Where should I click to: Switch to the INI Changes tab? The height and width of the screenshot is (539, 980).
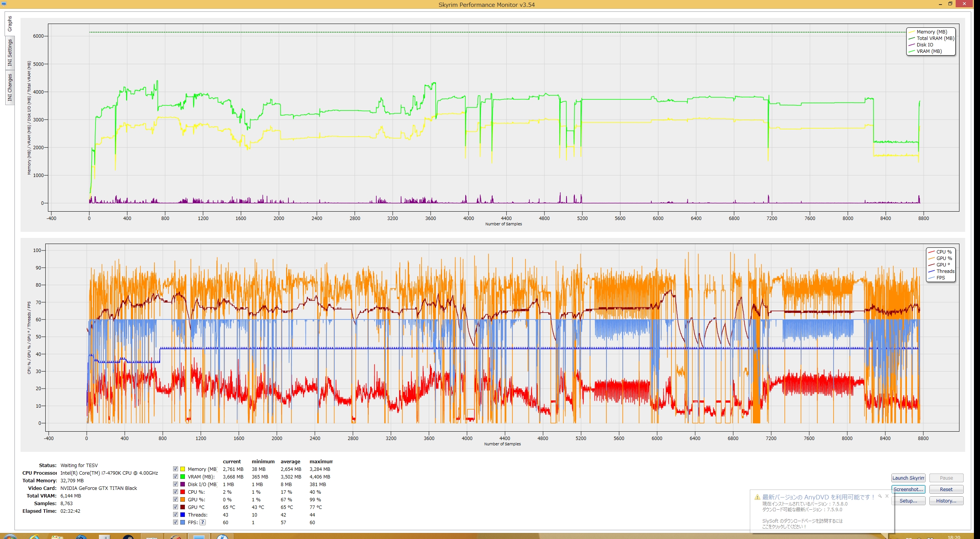pyautogui.click(x=10, y=87)
